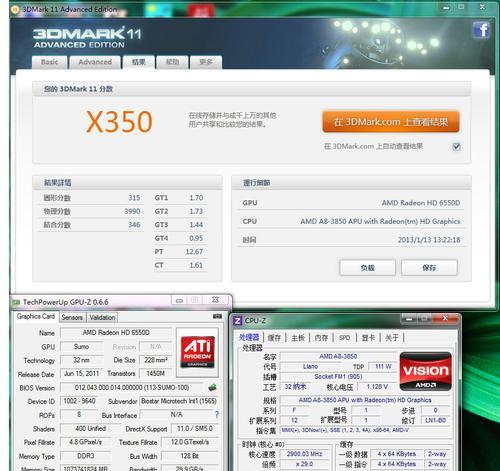Image resolution: width=500 pixels, height=471 pixels.
Task: Minimize the 3DMark 11 window
Action: pos(446,7)
